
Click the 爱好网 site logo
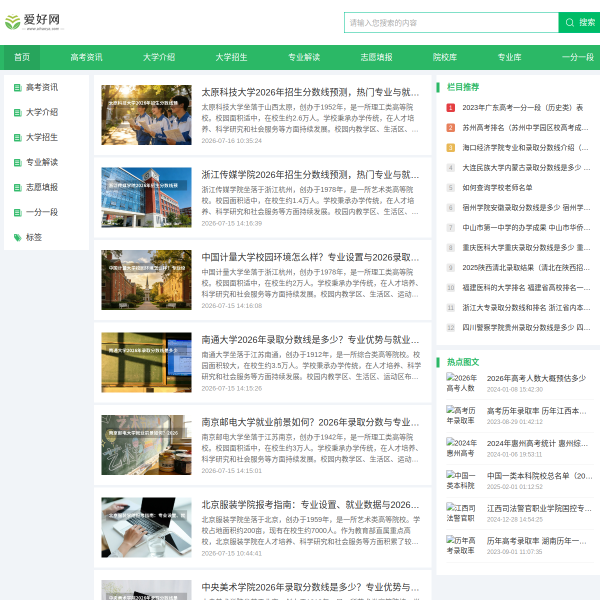34,22
